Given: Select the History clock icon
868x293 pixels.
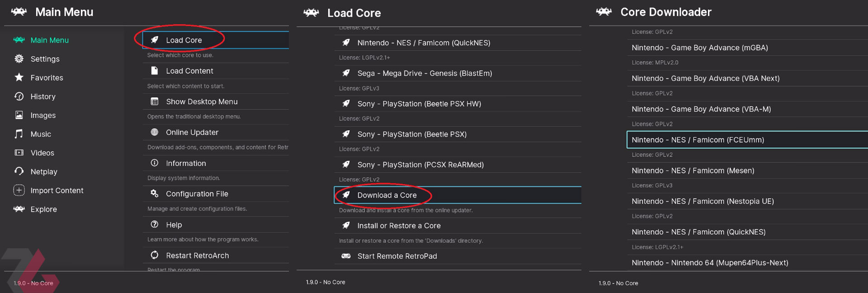Looking at the screenshot, I should coord(19,96).
